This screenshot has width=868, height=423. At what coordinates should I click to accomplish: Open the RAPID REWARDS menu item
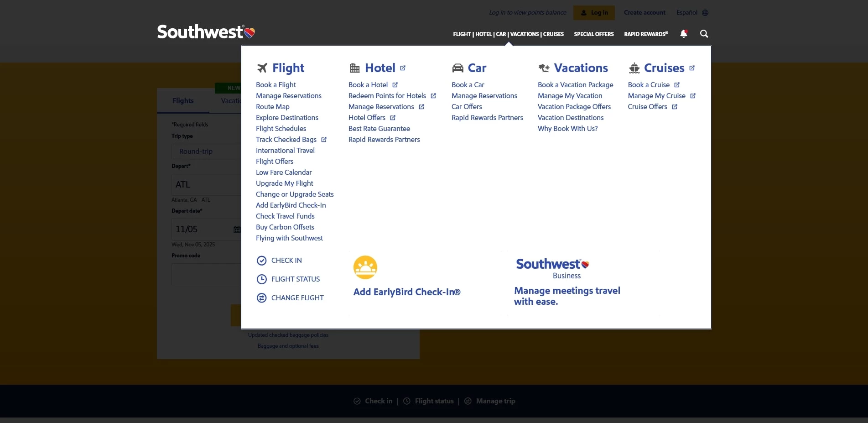click(645, 34)
